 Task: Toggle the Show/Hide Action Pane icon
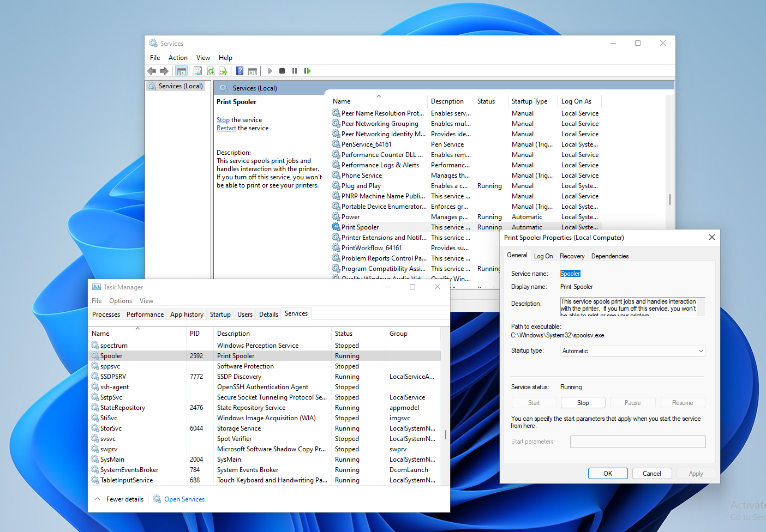253,71
